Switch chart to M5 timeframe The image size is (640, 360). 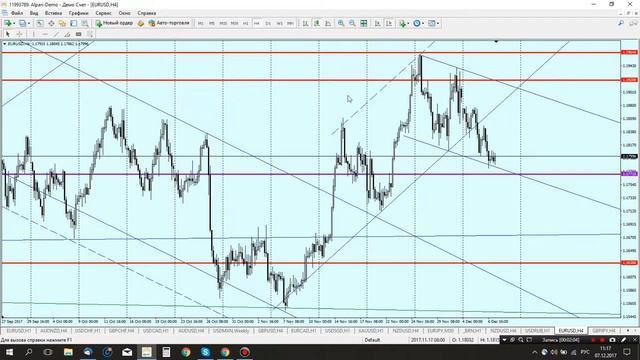click(211, 23)
